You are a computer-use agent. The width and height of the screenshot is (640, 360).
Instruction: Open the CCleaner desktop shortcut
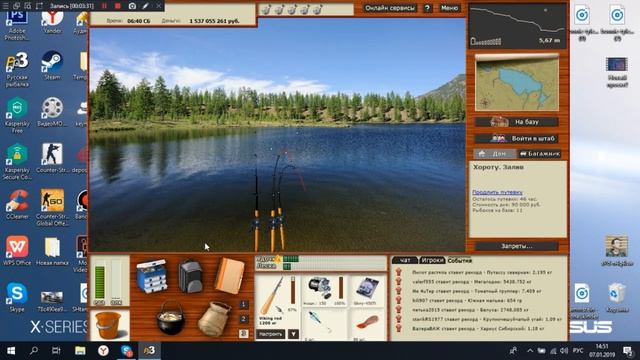17,204
